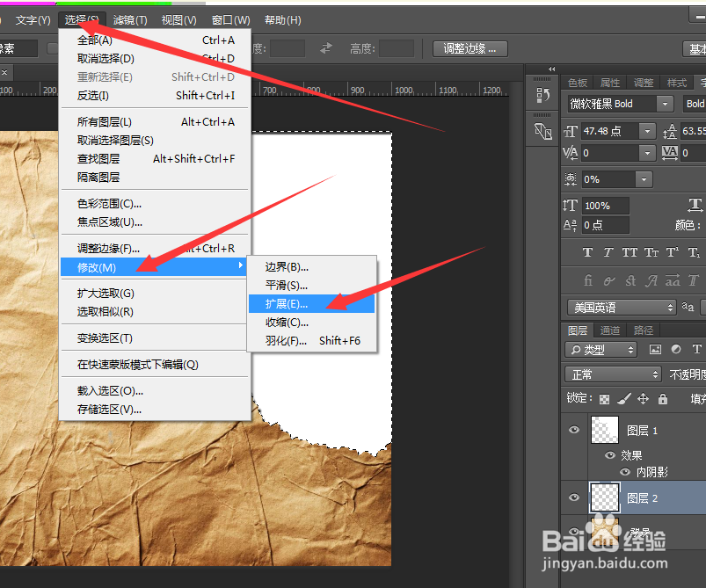
Task: Switch to the 通道 channels tab
Action: pyautogui.click(x=611, y=330)
